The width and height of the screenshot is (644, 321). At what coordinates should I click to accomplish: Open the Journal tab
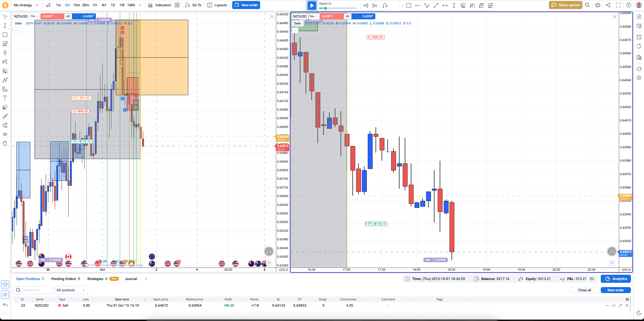coord(131,279)
